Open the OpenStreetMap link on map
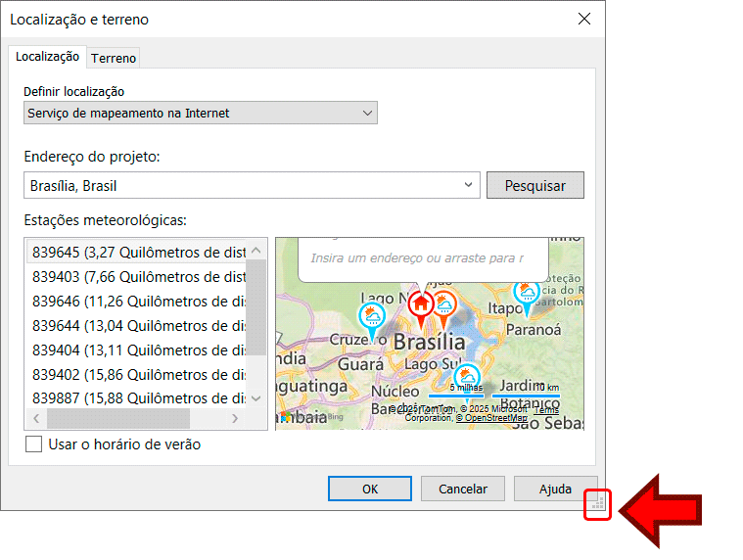Viewport: 743px width, 560px height. (x=491, y=418)
